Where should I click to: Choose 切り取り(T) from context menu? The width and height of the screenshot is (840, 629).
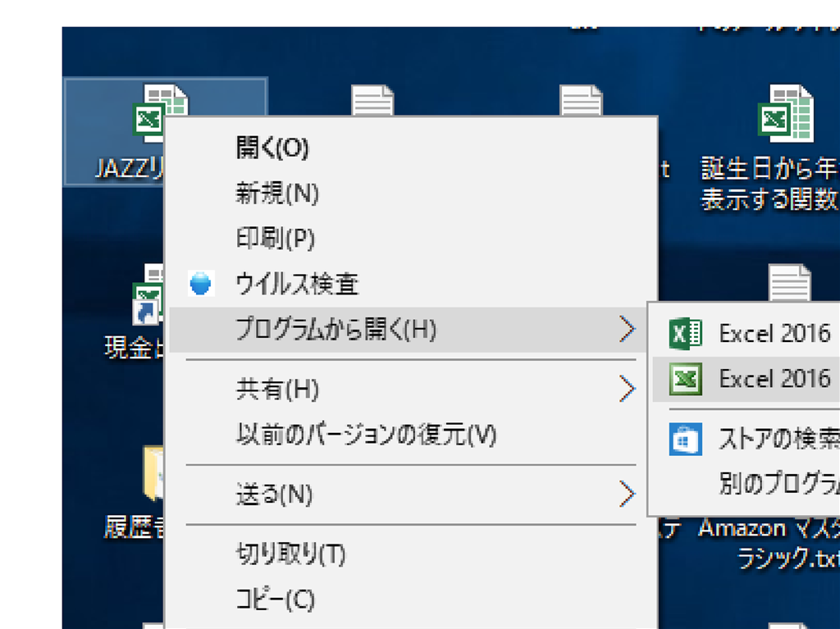pyautogui.click(x=410, y=554)
